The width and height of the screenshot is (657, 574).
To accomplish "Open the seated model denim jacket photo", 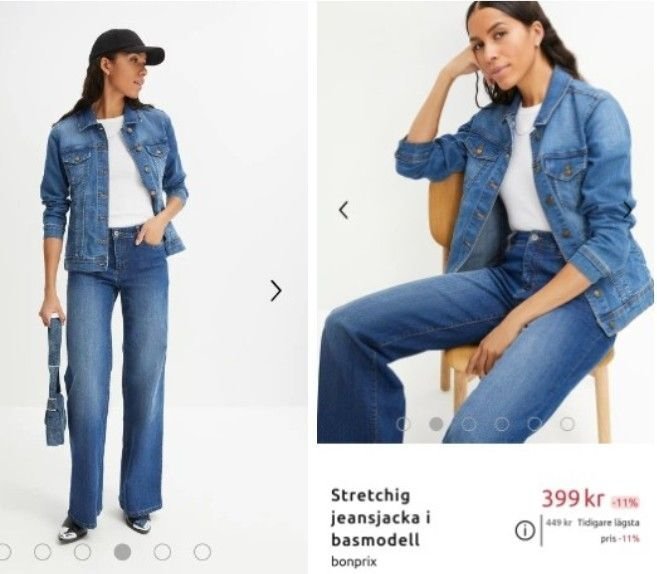I will click(x=486, y=222).
